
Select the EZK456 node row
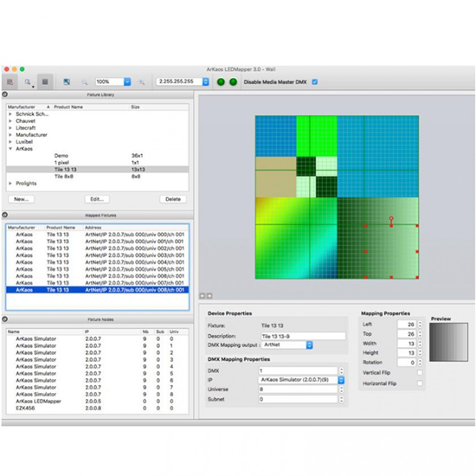click(97, 408)
